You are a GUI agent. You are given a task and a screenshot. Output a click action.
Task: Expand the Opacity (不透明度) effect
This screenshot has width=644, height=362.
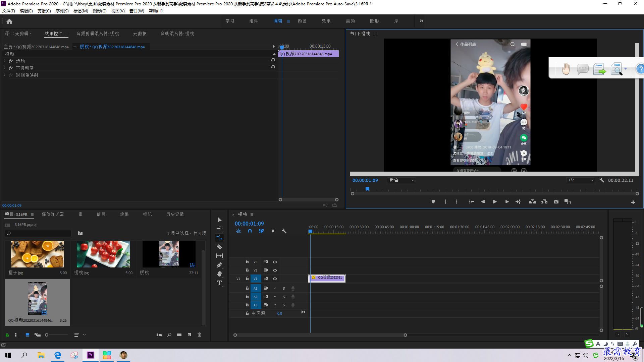pos(4,68)
